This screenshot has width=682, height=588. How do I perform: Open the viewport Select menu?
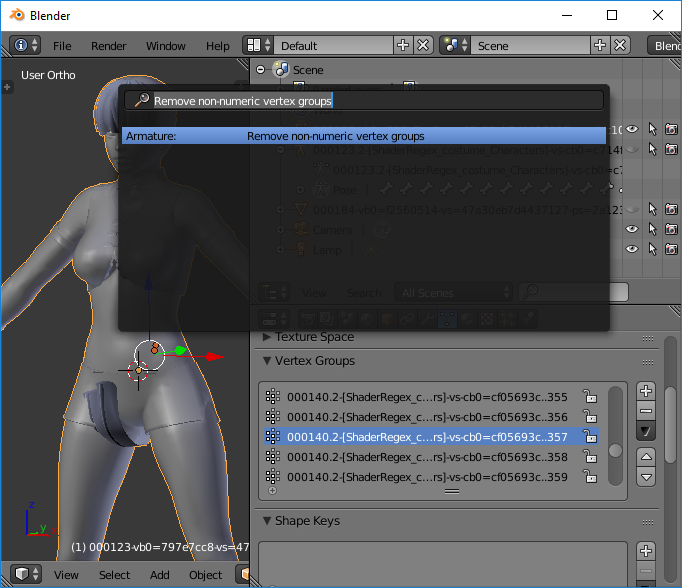coord(114,575)
